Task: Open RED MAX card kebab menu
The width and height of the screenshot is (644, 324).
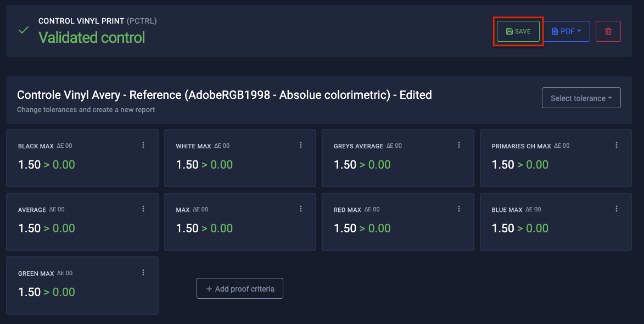Action: (x=459, y=209)
